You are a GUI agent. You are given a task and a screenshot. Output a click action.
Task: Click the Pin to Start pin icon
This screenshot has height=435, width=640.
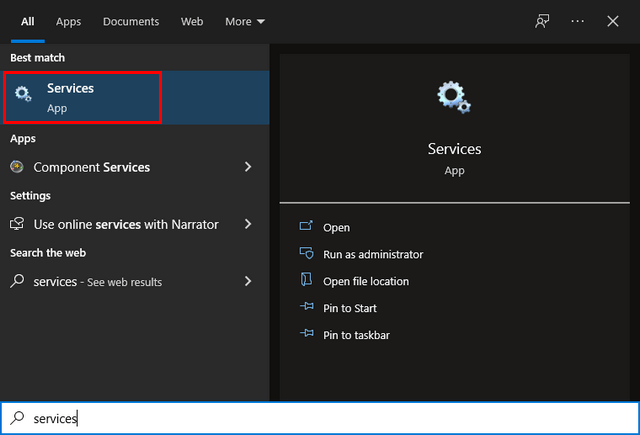(307, 306)
